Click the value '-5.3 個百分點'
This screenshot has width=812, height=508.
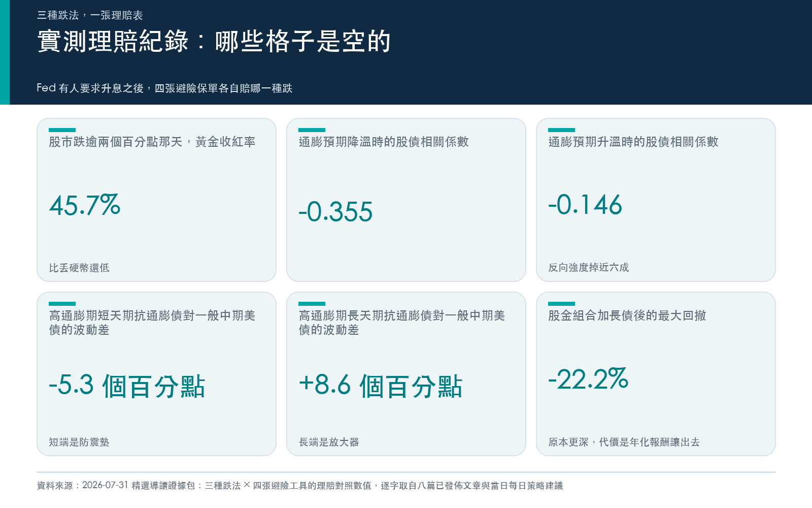(x=127, y=386)
